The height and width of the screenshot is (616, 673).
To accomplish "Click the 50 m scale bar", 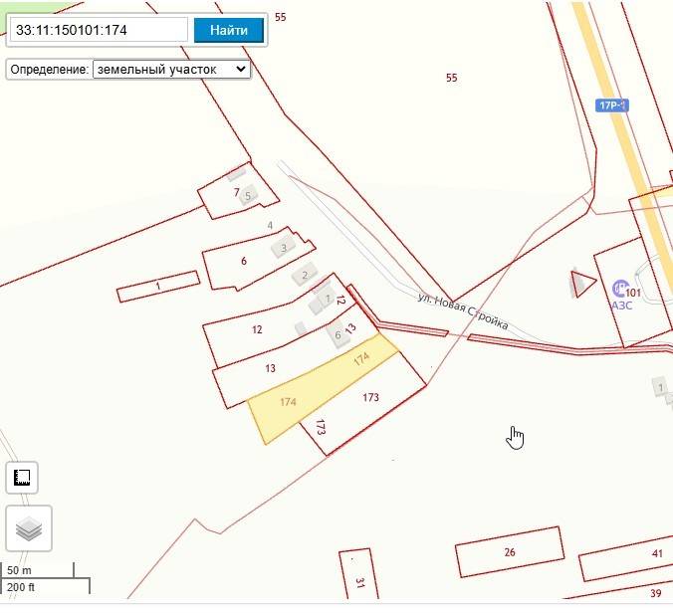I will [x=37, y=570].
